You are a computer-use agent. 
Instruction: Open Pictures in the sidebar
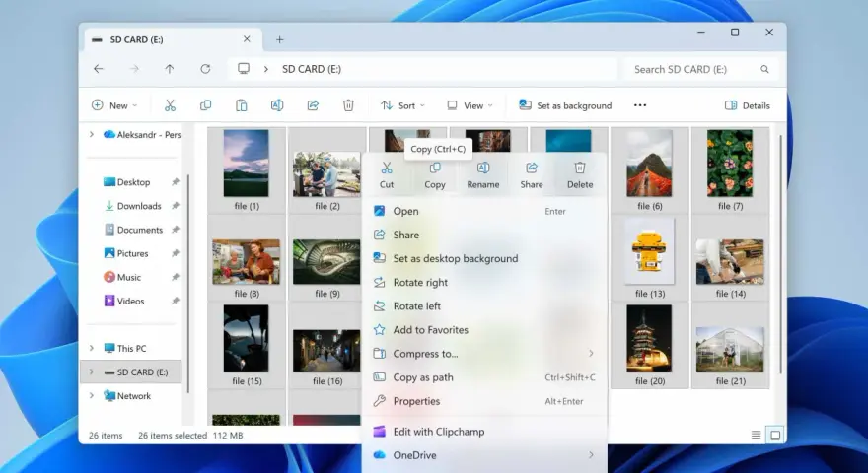[x=132, y=253]
